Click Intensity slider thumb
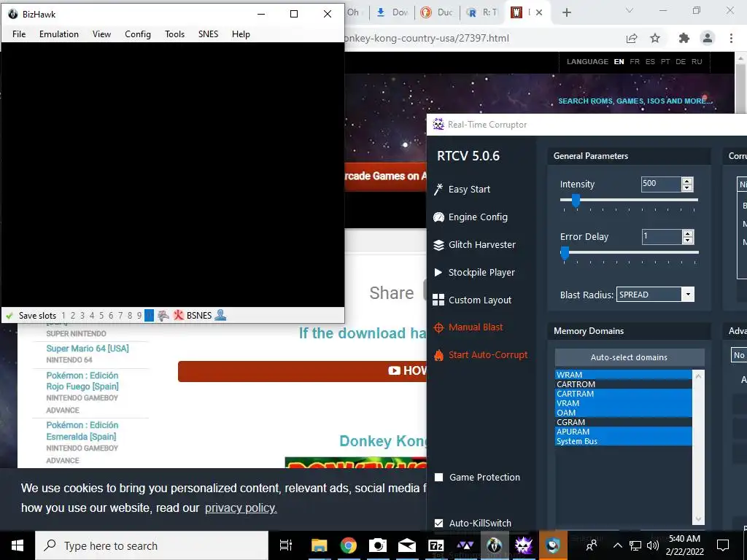The image size is (747, 560). pos(576,201)
